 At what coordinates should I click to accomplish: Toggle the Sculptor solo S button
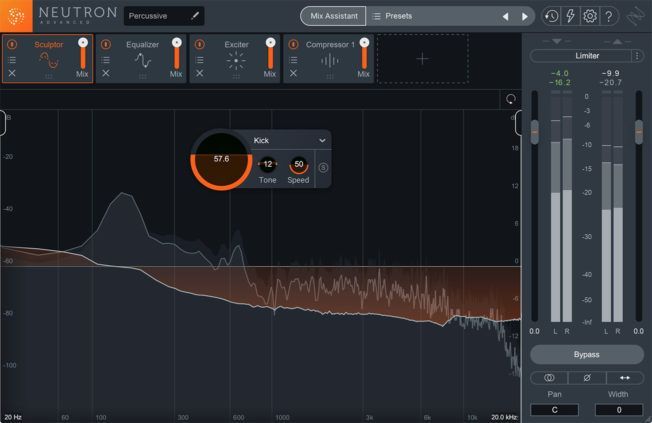pyautogui.click(x=323, y=168)
